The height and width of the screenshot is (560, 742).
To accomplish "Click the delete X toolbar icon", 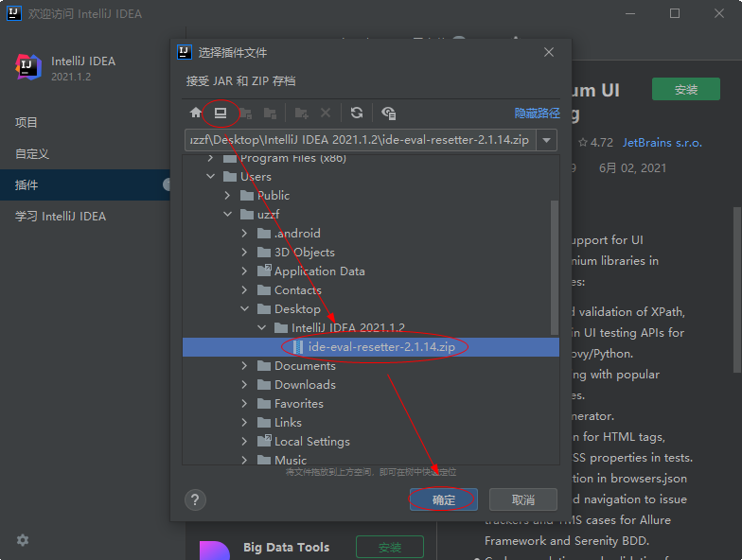I will pyautogui.click(x=326, y=113).
